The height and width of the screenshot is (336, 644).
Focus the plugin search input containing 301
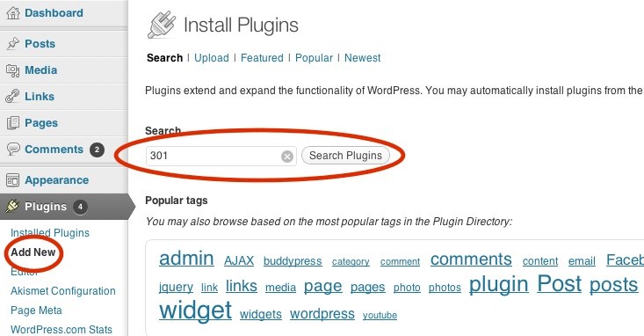(x=221, y=156)
